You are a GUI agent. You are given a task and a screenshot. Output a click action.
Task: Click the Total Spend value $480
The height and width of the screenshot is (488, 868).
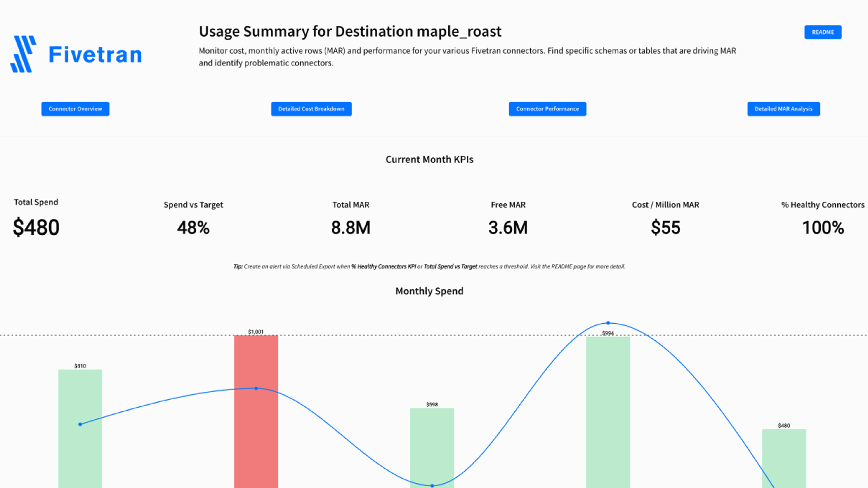tap(36, 227)
